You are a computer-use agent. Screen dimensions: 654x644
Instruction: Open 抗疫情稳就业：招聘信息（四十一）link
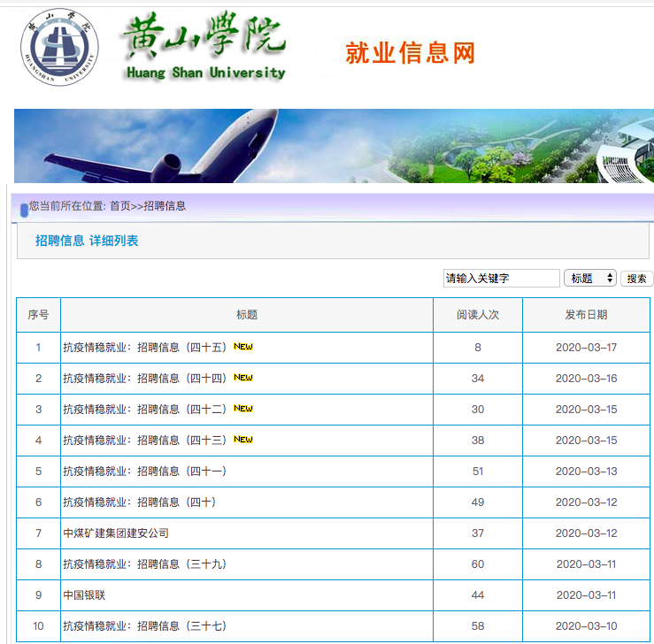[x=145, y=471]
